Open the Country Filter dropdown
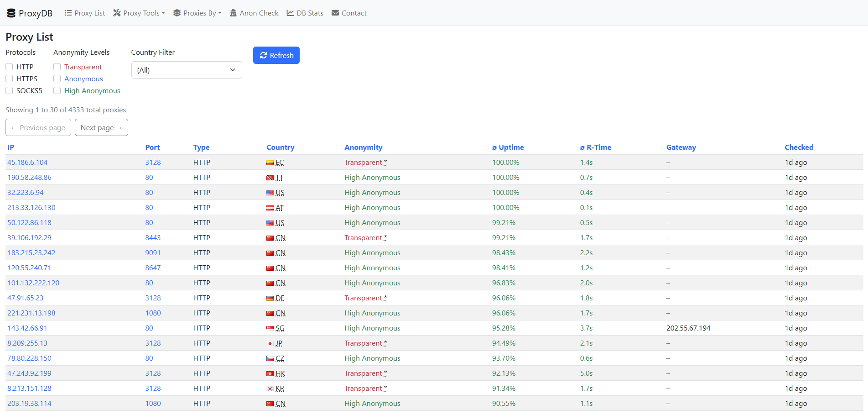Image resolution: width=868 pixels, height=415 pixels. 187,70
